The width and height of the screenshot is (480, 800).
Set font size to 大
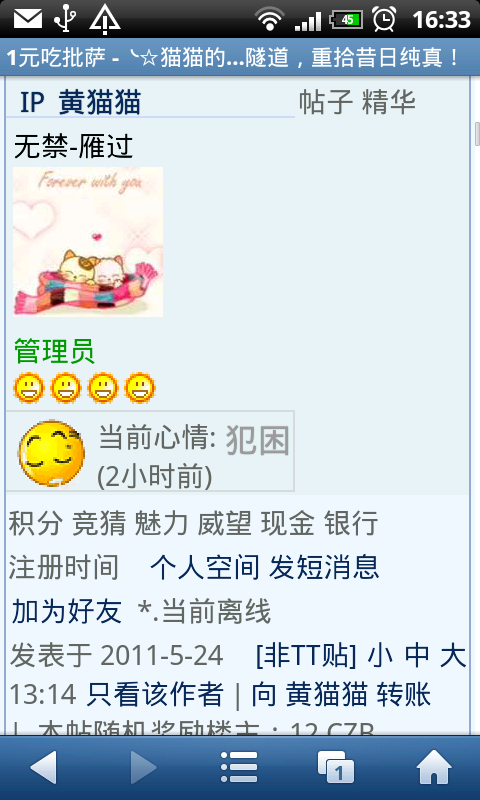[453, 656]
